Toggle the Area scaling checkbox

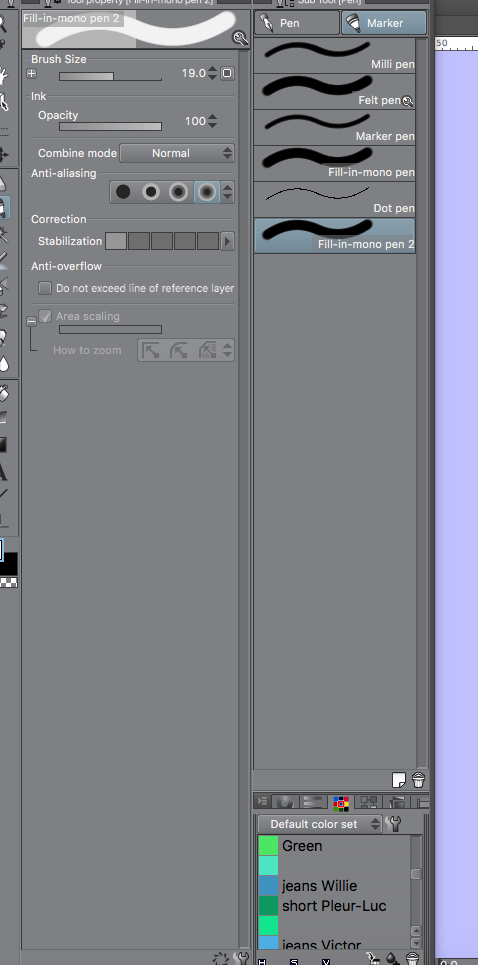[45, 316]
